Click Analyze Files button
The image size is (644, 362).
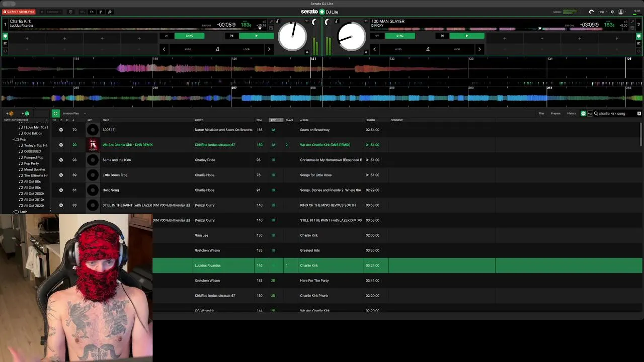[71, 114]
